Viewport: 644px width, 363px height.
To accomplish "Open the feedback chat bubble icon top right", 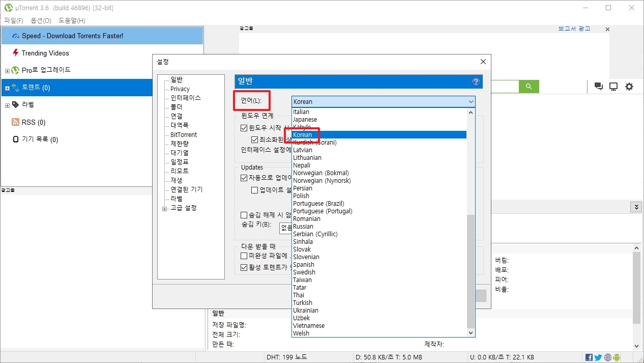I will click(599, 87).
